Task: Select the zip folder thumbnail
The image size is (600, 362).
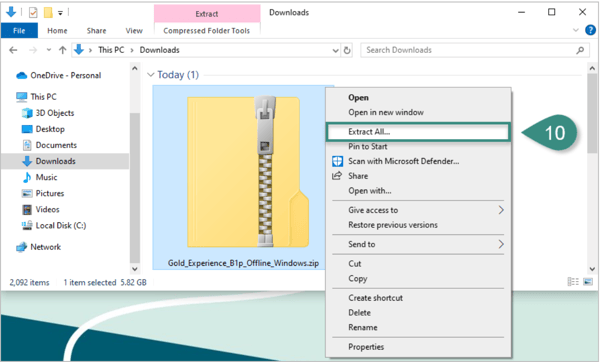Action: 248,172
